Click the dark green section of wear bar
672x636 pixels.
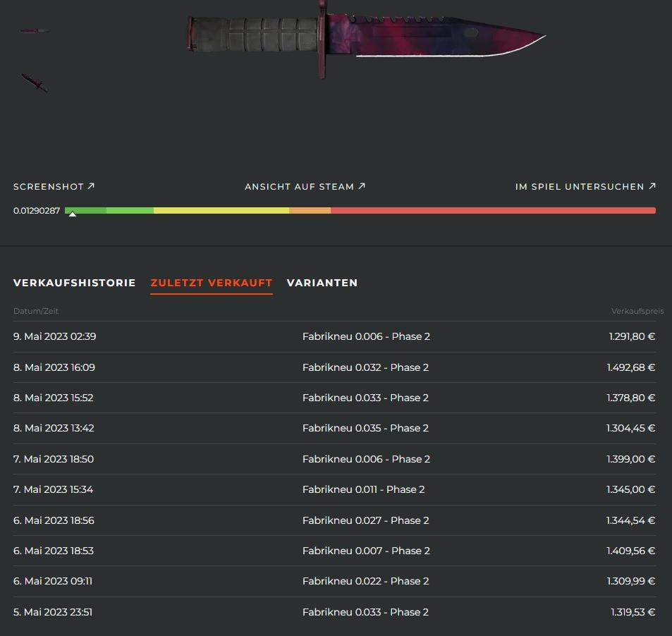pos(86,210)
